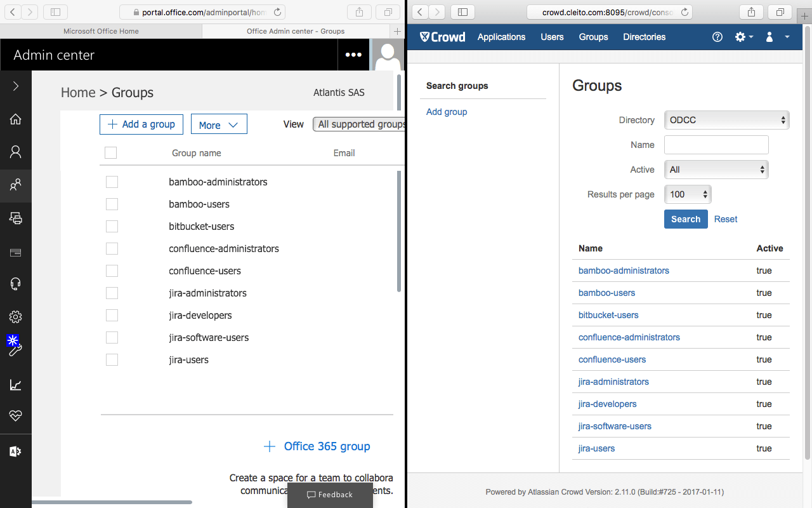The image size is (812, 508).
Task: Check the bamboo-users row checkbox
Action: 112,204
